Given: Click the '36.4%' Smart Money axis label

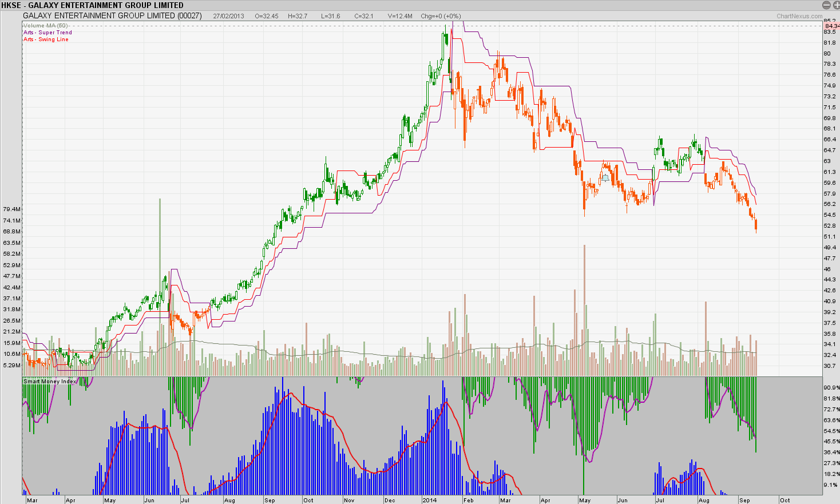Looking at the screenshot, I should point(831,453).
